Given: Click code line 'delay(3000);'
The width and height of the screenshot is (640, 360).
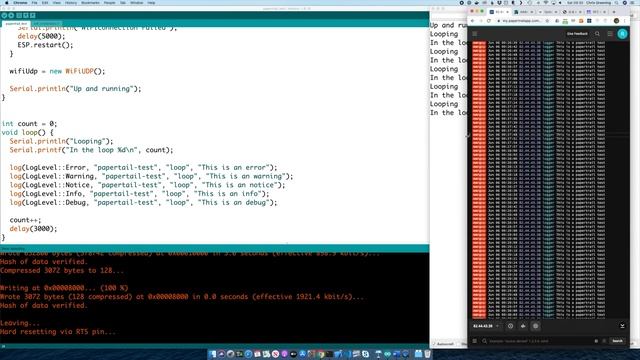Looking at the screenshot, I should 33,229.
